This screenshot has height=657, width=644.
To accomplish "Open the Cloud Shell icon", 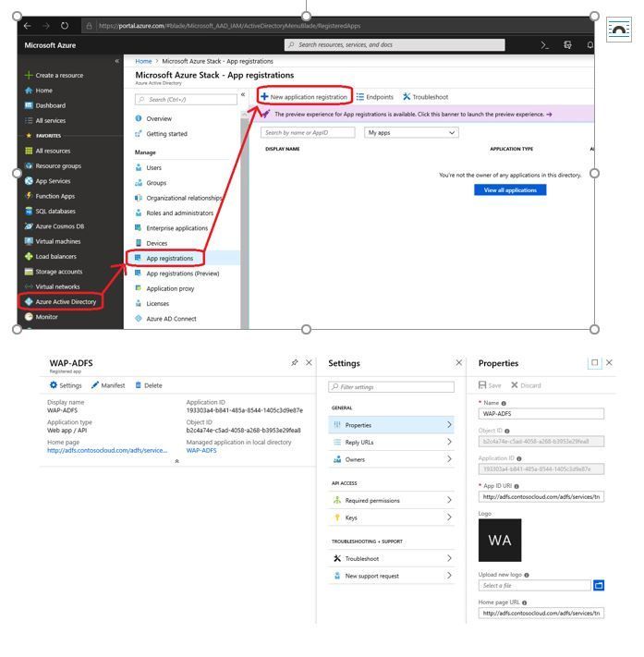I will [x=545, y=45].
